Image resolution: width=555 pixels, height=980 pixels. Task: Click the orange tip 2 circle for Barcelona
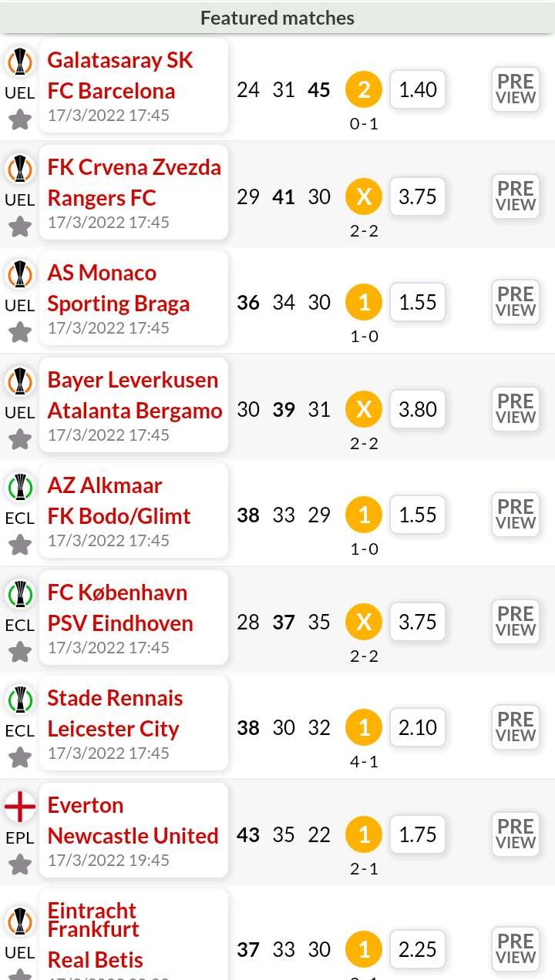364,90
